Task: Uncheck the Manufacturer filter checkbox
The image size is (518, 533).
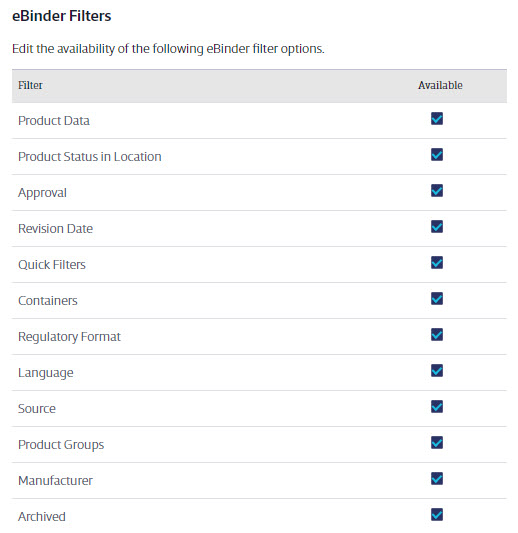Action: point(437,479)
